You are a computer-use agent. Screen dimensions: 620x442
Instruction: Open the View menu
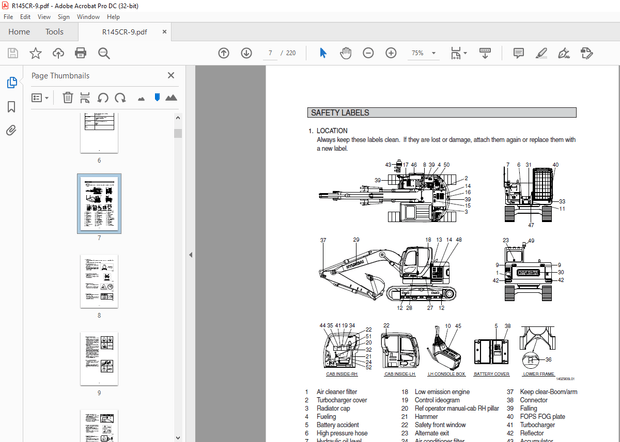point(44,17)
